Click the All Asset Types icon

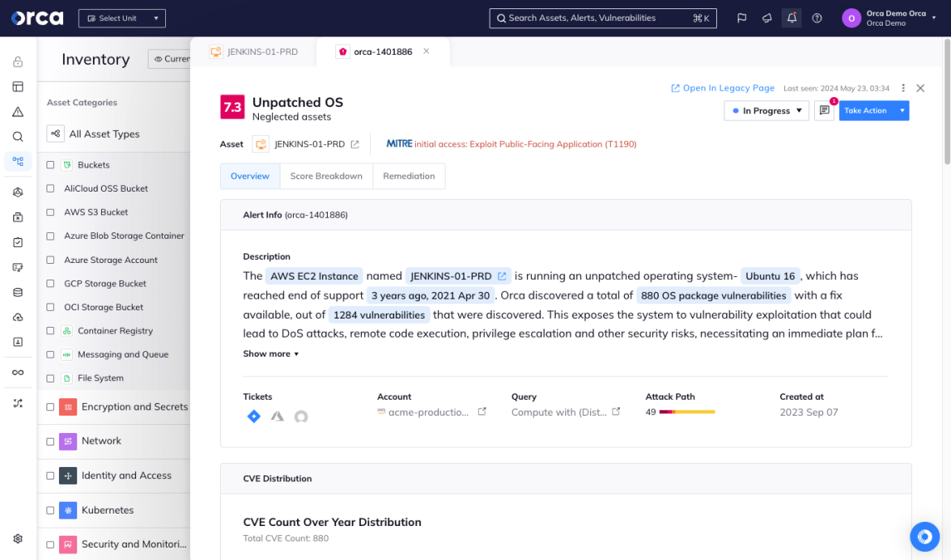pos(56,134)
